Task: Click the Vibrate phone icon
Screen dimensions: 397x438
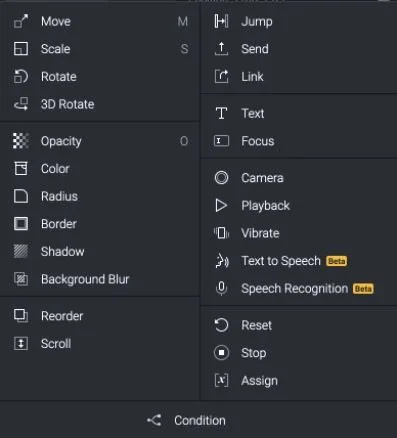Action: 221,233
